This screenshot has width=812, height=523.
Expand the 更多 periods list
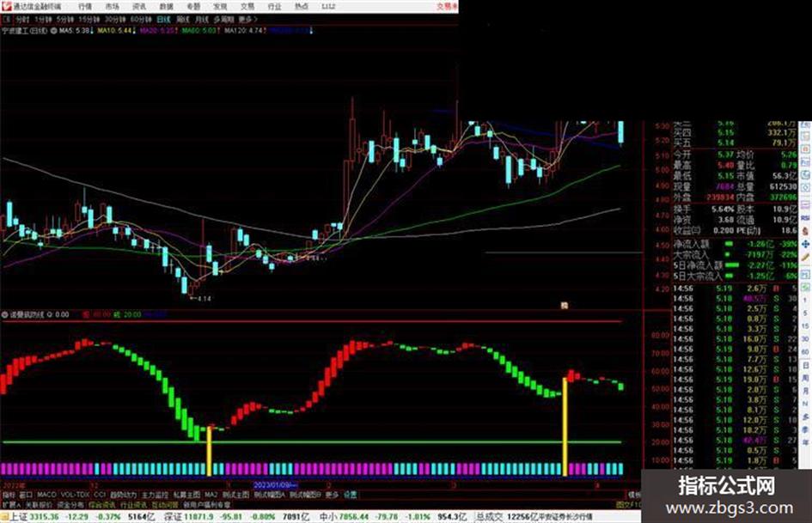pyautogui.click(x=248, y=19)
